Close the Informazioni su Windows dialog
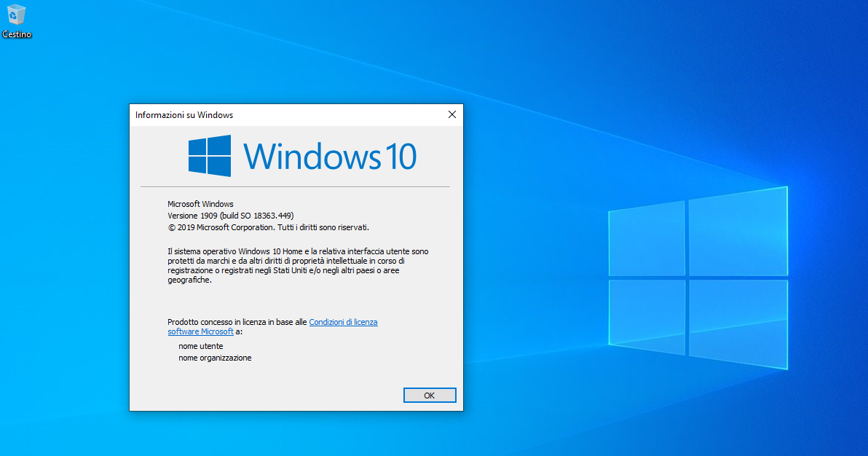This screenshot has height=456, width=868. point(451,114)
